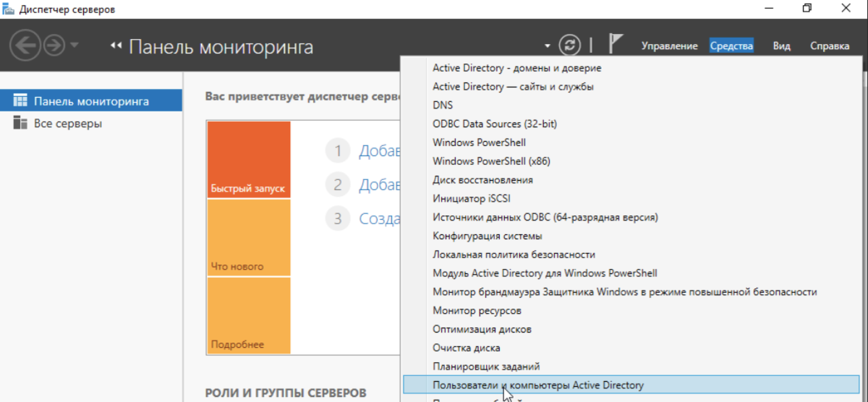Open the Управление menu
The width and height of the screenshot is (868, 402).
tap(670, 46)
